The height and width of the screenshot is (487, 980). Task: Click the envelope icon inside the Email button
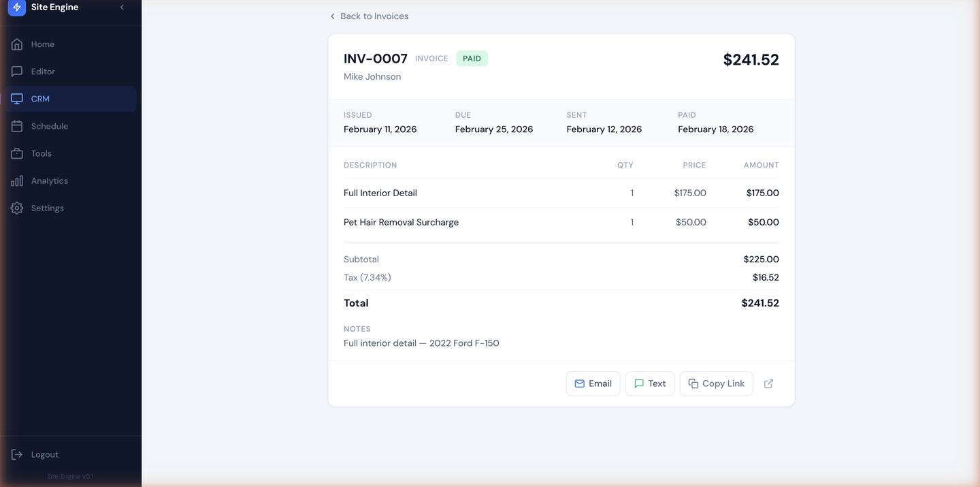coord(579,383)
